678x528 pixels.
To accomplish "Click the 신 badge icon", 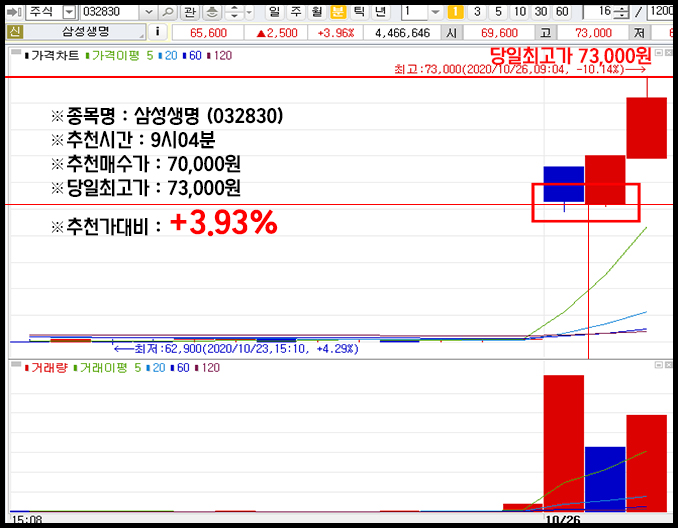I will (x=15, y=32).
